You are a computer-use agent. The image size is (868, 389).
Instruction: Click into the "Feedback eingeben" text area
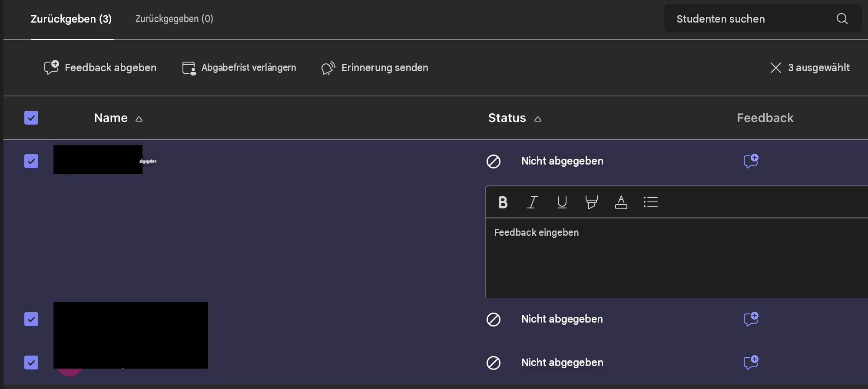tap(676, 258)
